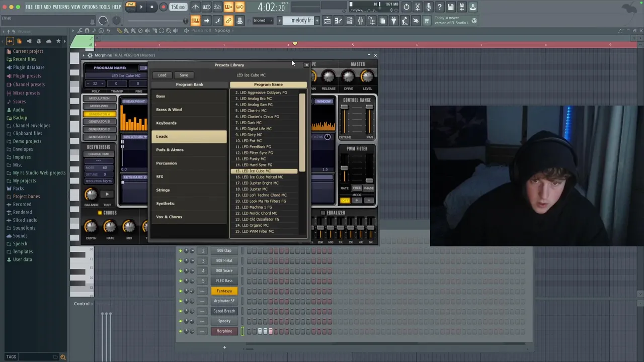Toggle the link chain icon
Image resolution: width=644 pixels, height=362 pixels.
(228, 21)
